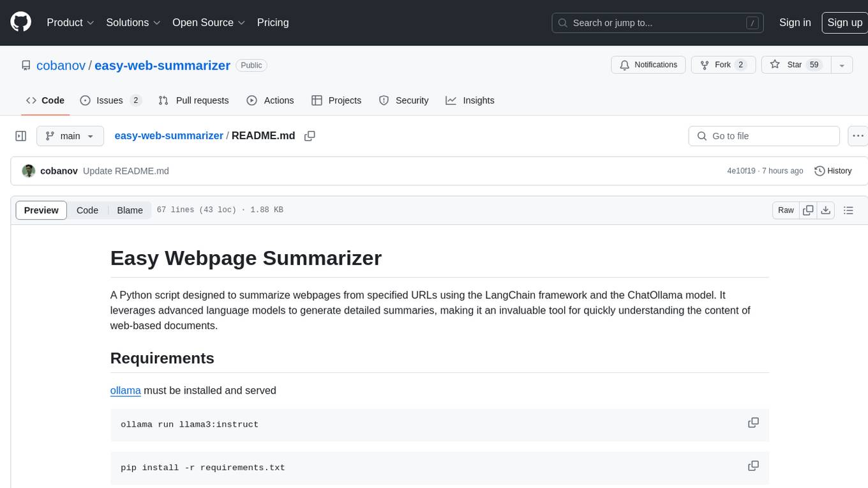Open the ollama hyperlink
Viewport: 868px width, 488px height.
coord(125,390)
